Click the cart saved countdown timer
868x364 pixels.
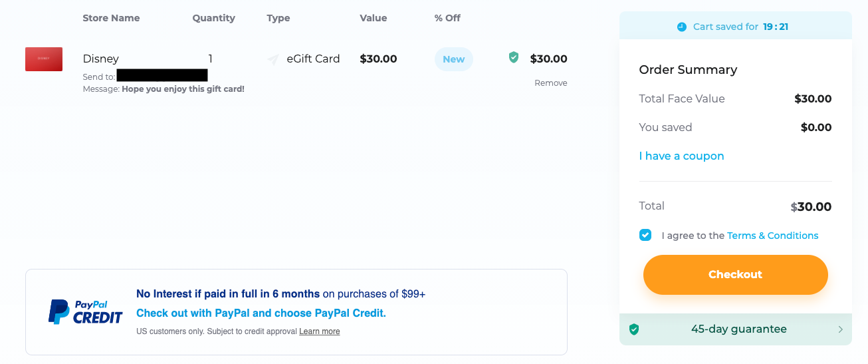[776, 27]
